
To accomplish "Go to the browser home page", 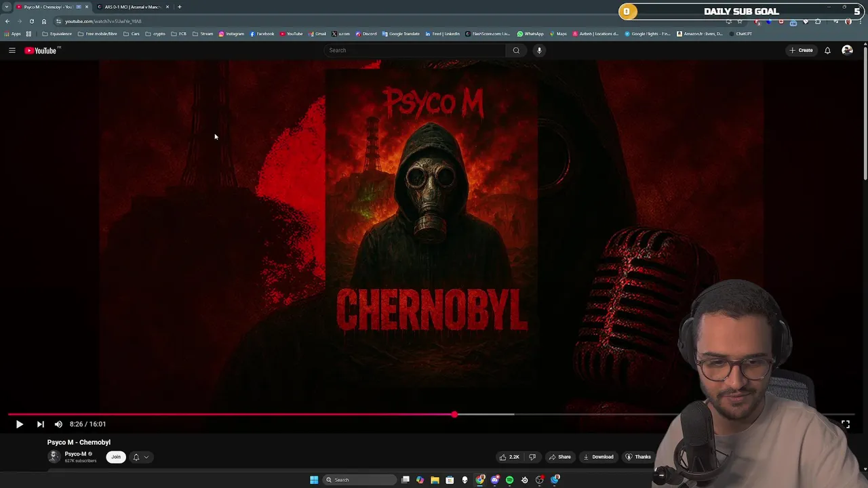I will (x=44, y=21).
